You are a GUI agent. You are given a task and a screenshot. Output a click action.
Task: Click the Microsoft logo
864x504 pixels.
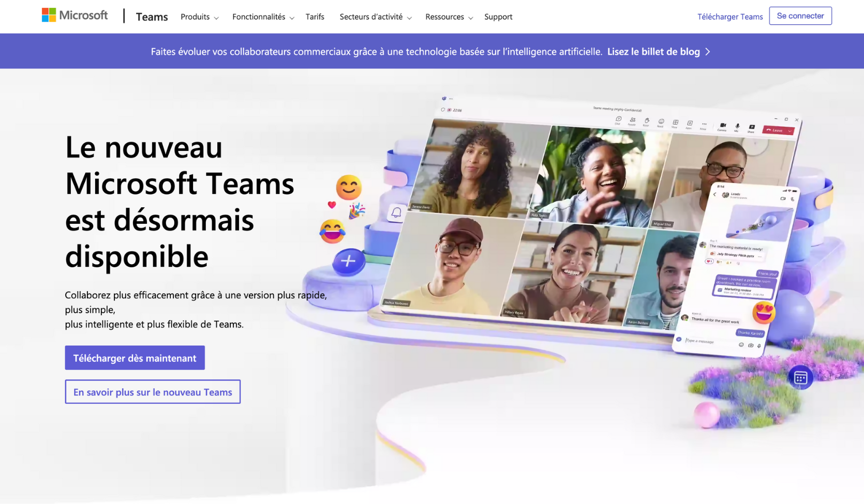[x=75, y=16]
